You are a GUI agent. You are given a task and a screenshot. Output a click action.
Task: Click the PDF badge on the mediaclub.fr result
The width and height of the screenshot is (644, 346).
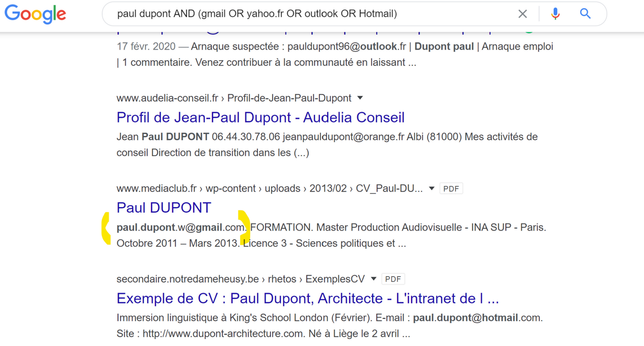pos(451,189)
